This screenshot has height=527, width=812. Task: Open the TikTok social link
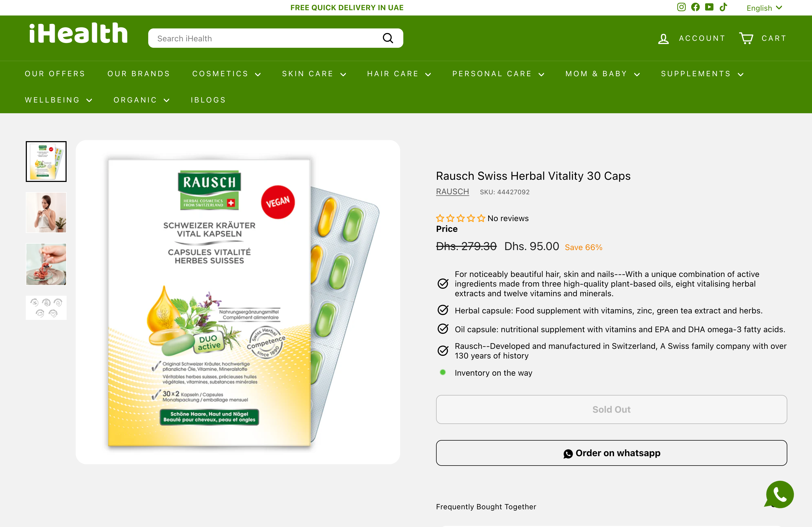(723, 7)
